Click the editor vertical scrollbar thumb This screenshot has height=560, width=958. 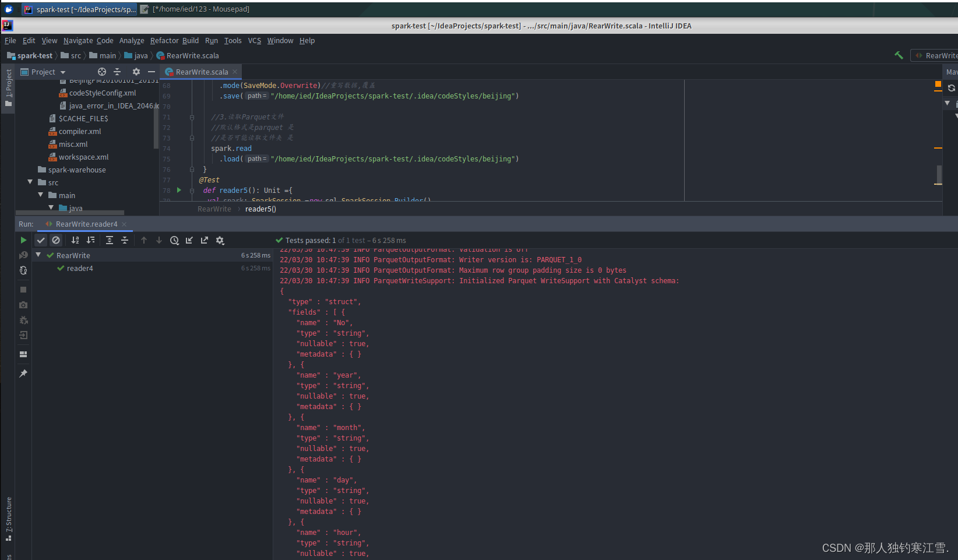coord(939,174)
